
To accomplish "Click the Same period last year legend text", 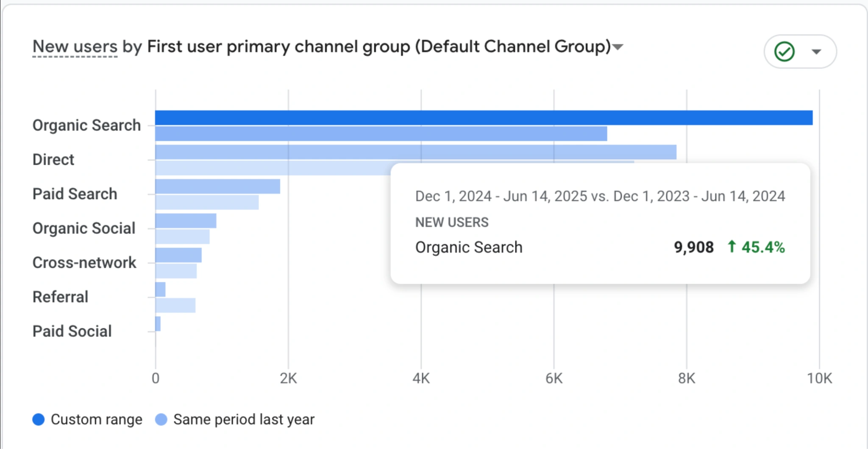I will [244, 419].
